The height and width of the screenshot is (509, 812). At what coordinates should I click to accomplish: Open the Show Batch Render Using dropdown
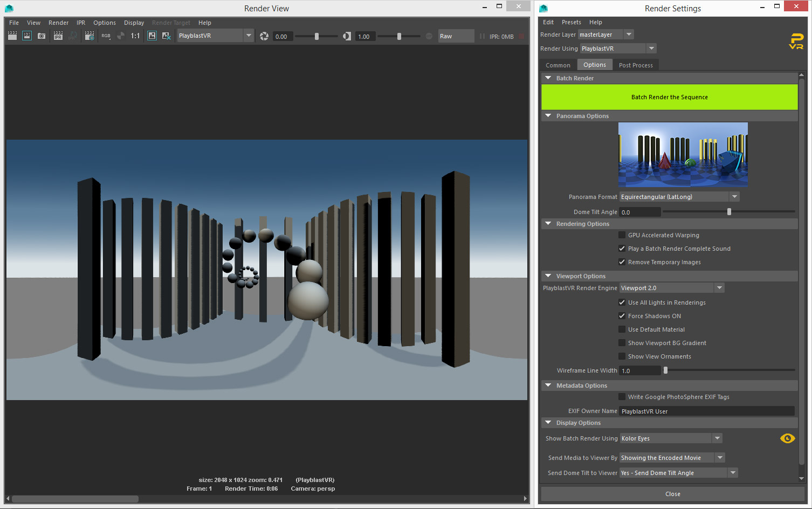(671, 438)
